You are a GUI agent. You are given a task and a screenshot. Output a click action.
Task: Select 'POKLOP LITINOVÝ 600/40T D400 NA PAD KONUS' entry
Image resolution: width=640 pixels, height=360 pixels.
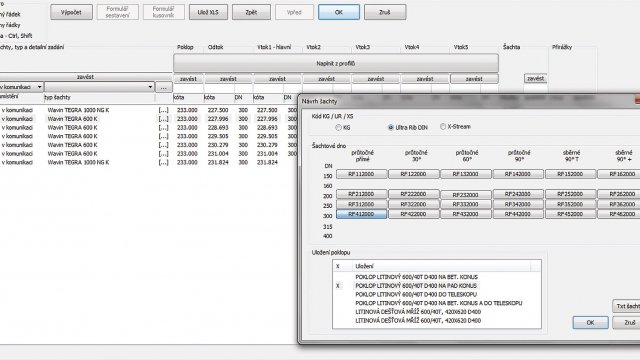point(416,286)
